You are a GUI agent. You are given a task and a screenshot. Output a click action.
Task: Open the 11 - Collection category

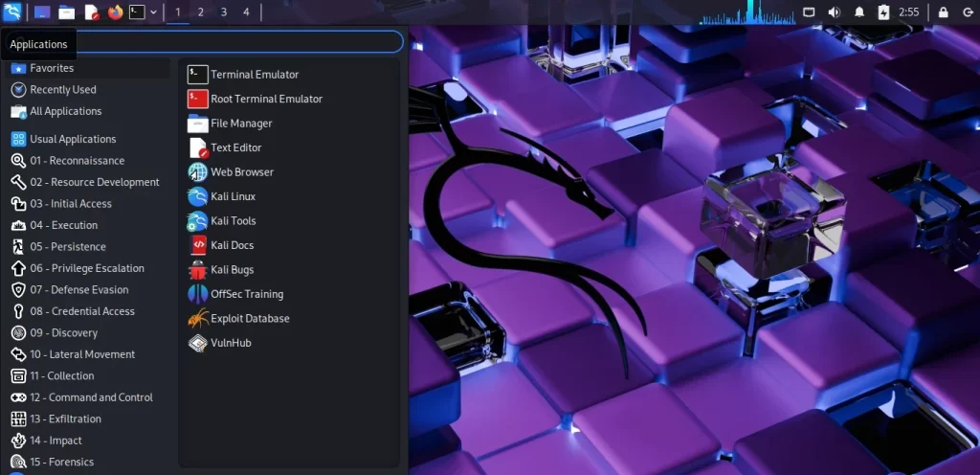pyautogui.click(x=88, y=376)
